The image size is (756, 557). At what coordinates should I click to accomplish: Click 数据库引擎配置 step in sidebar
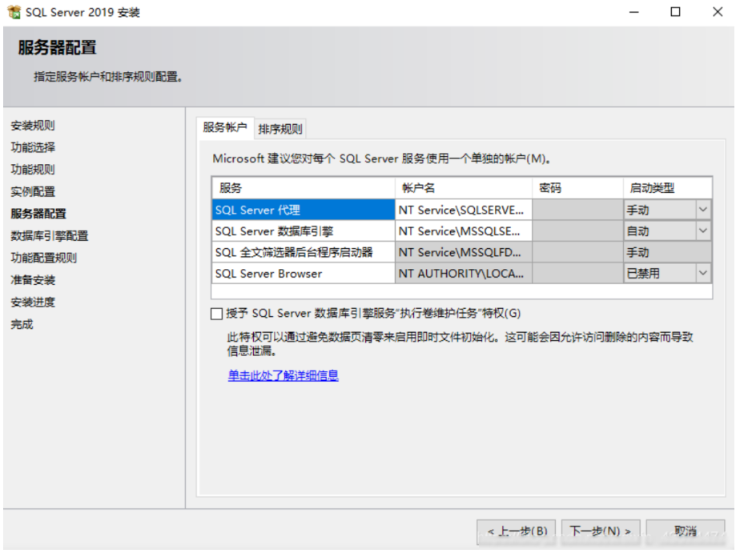point(50,235)
